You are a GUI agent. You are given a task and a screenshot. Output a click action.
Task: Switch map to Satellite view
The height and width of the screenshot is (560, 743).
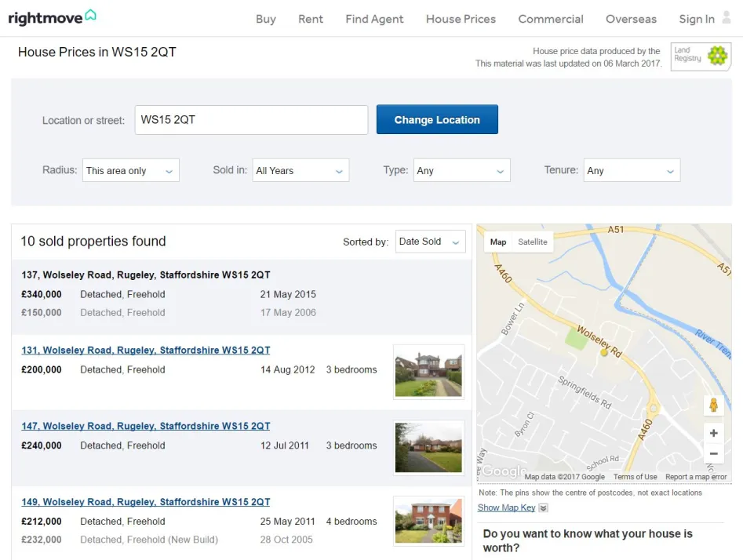point(532,242)
